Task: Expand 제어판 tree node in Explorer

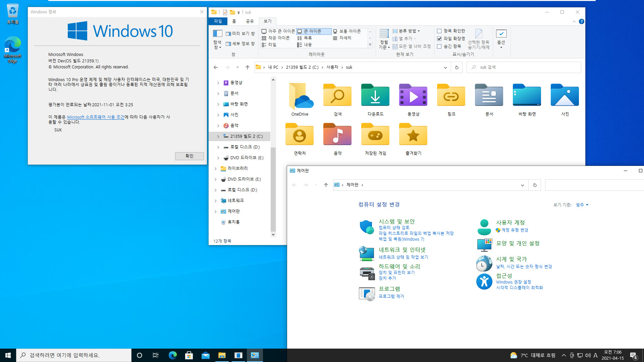Action: tap(215, 212)
